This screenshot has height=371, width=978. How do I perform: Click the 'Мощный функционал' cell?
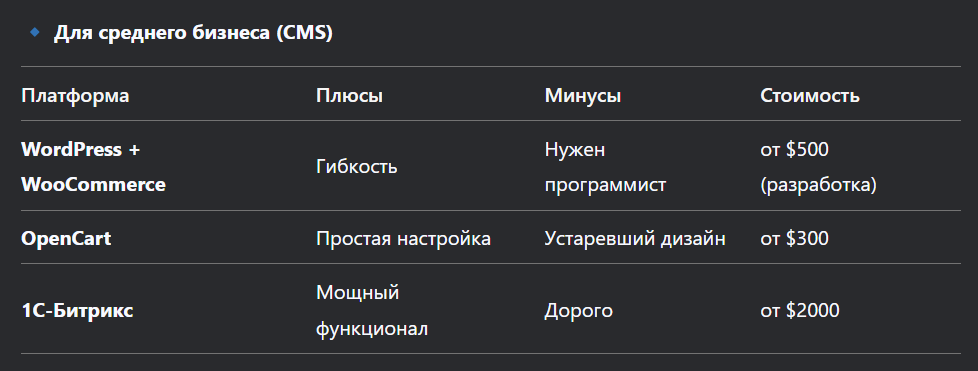(x=372, y=311)
